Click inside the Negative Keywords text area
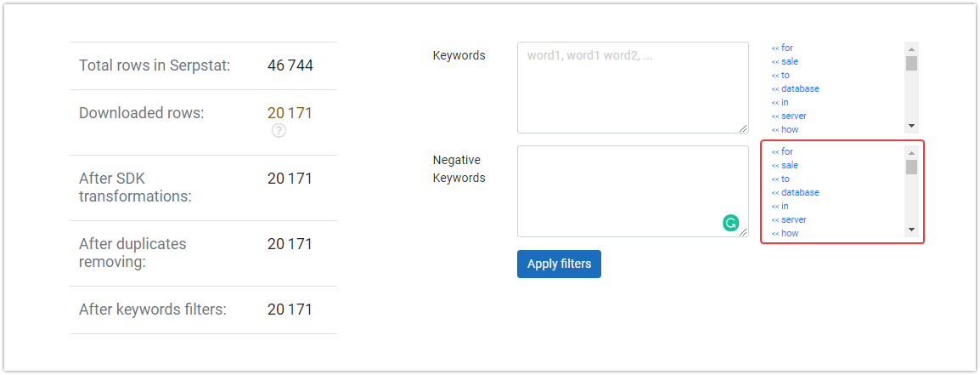This screenshot has width=980, height=375. (x=633, y=191)
